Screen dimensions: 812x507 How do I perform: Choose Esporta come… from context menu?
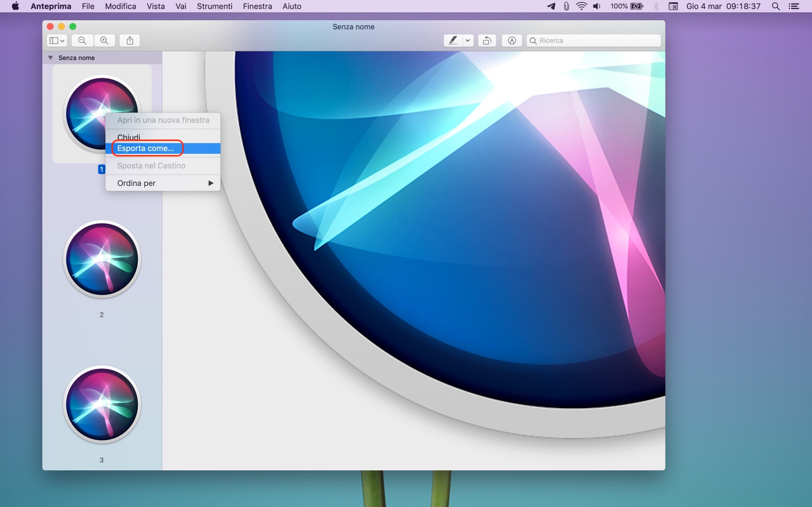point(146,148)
